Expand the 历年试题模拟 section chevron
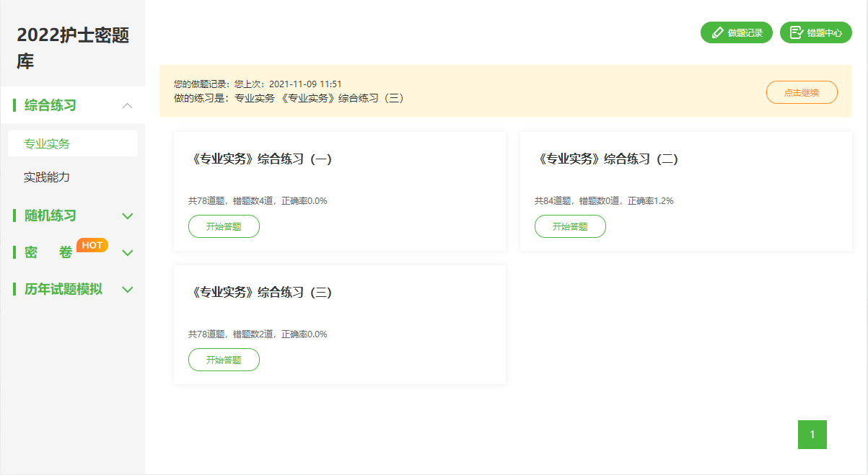Screen dimensions: 868x475 coord(128,289)
